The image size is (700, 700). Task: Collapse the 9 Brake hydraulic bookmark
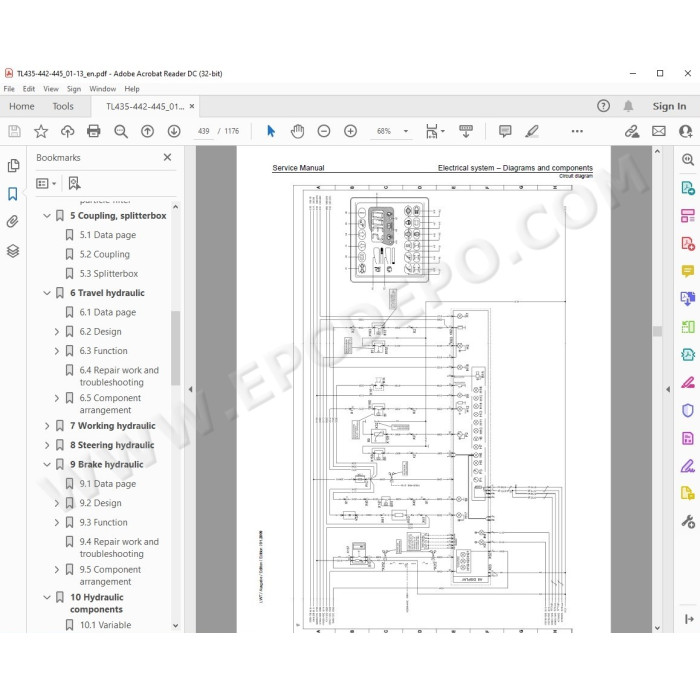(x=47, y=464)
